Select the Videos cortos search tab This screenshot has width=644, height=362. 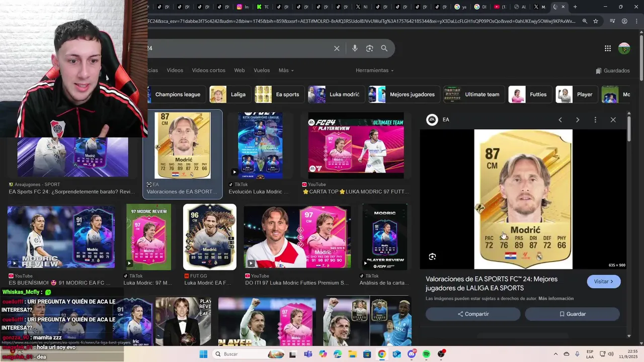[208, 70]
